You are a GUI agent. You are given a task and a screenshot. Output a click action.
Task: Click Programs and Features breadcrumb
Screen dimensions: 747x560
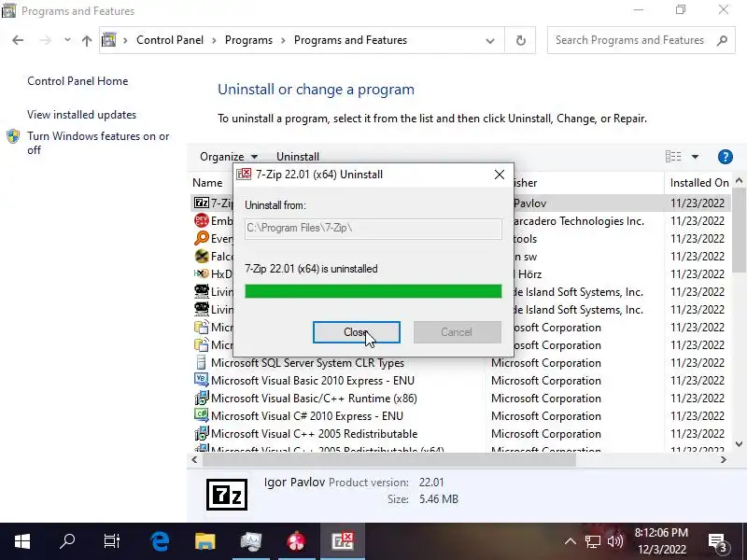pyautogui.click(x=350, y=40)
